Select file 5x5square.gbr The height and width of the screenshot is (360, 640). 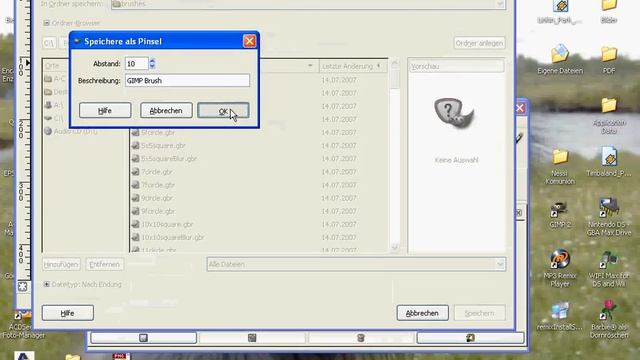(163, 146)
